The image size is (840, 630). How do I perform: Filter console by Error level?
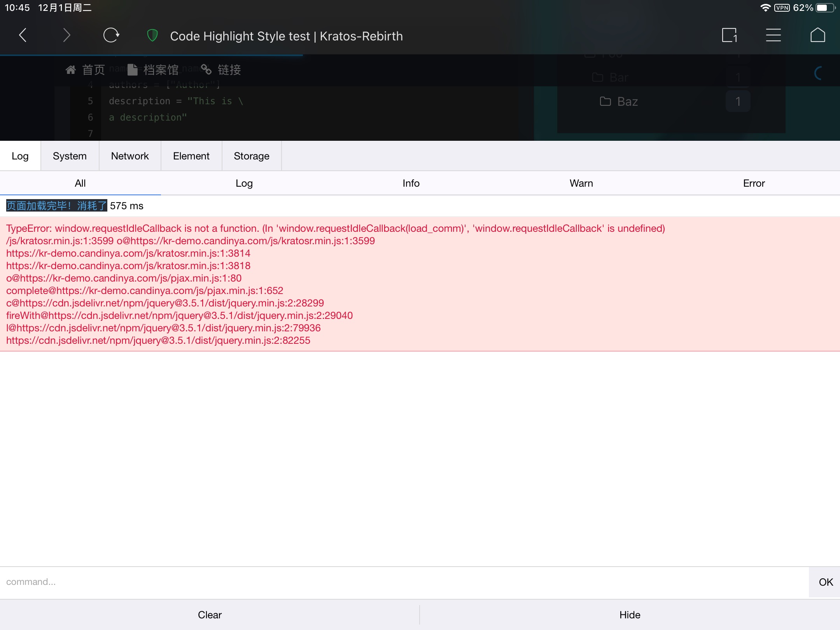click(x=754, y=183)
